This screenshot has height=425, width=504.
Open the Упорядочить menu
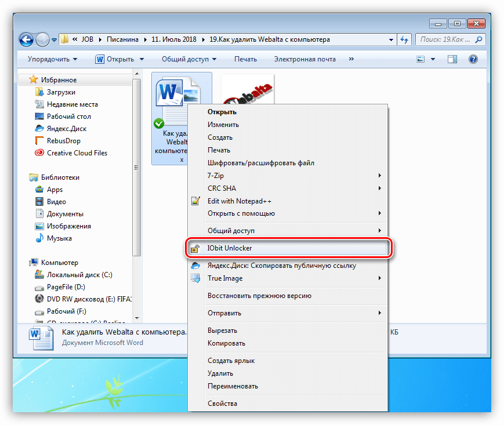coord(52,59)
